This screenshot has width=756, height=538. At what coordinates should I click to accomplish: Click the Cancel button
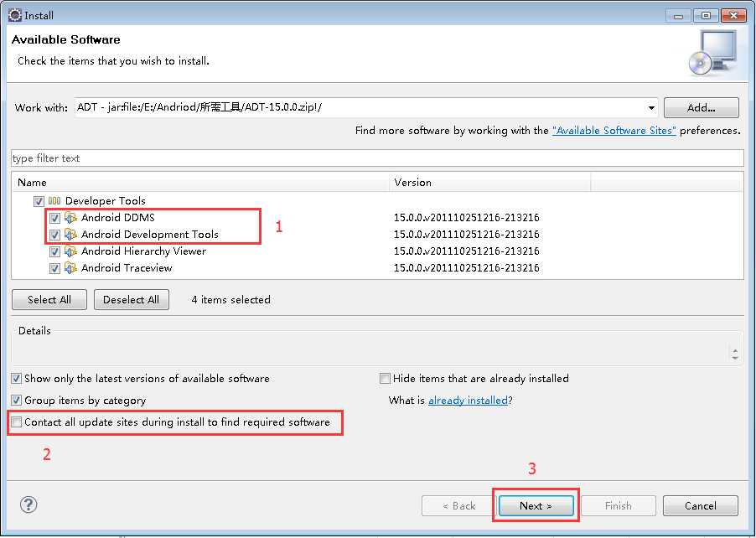(701, 505)
